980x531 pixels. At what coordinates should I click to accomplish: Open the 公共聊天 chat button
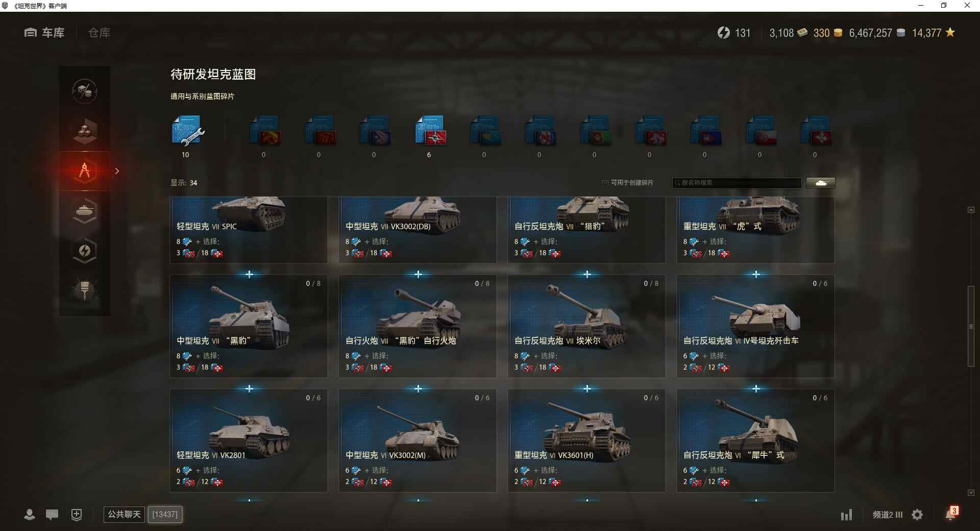point(124,514)
